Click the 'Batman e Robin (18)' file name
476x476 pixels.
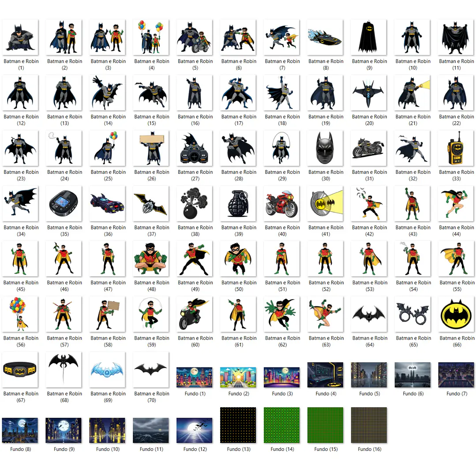[x=282, y=120]
